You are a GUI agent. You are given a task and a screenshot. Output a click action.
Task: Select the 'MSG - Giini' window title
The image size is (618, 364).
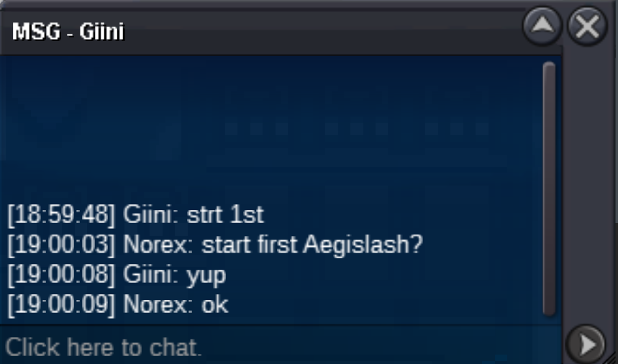pyautogui.click(x=68, y=31)
